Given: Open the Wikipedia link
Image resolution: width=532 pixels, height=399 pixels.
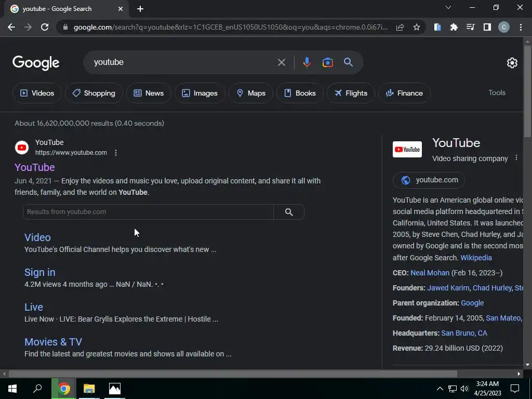Looking at the screenshot, I should point(476,258).
